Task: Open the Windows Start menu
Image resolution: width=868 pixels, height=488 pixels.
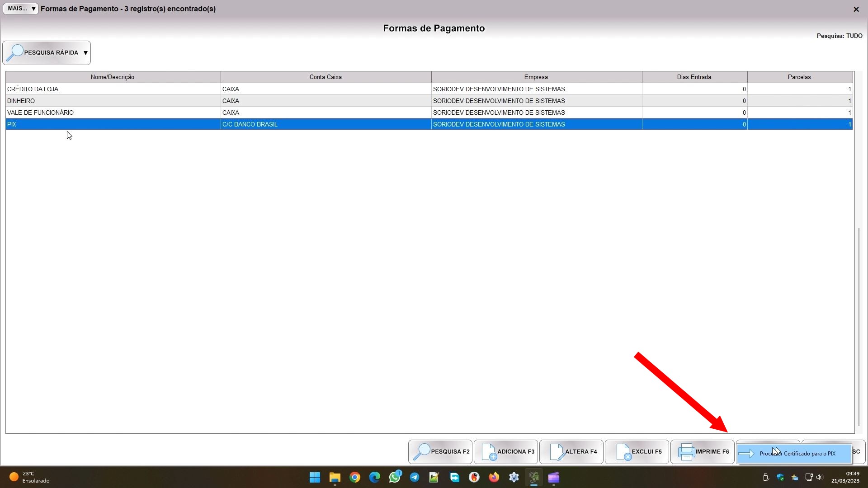Action: tap(315, 477)
